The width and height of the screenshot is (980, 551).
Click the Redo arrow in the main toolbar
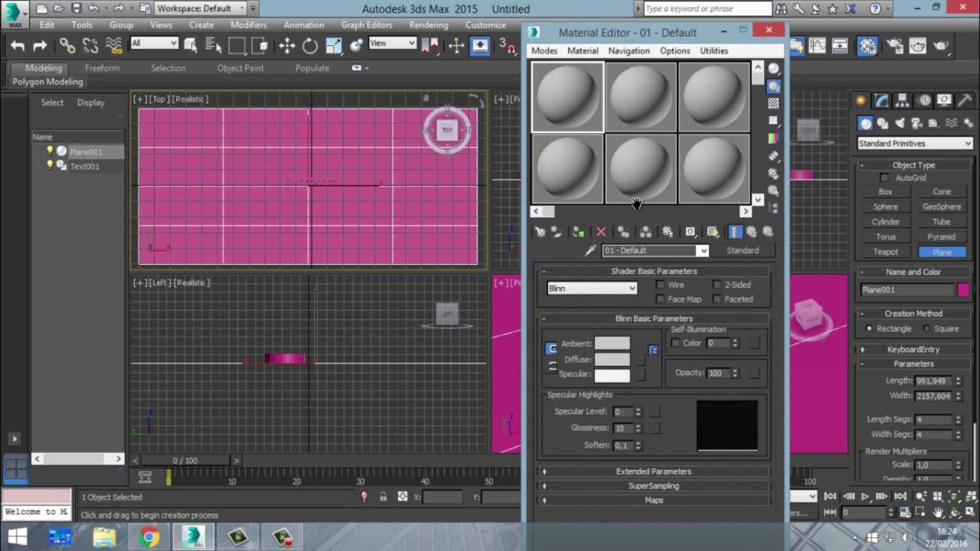[40, 47]
